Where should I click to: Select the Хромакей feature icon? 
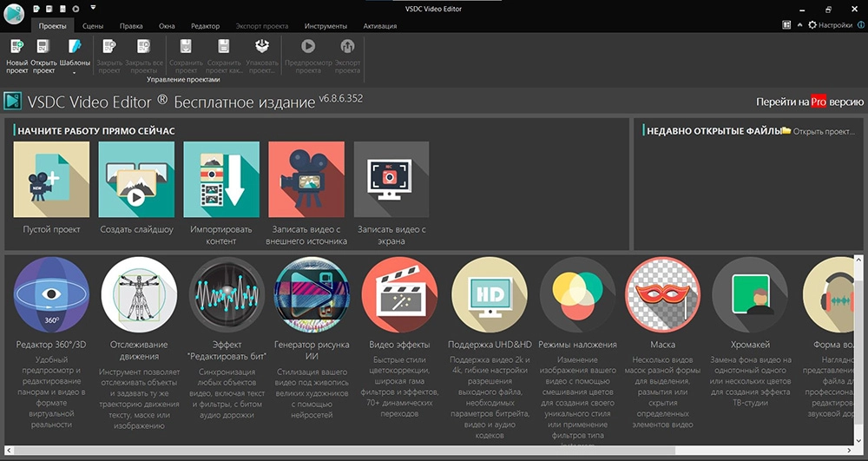click(x=750, y=295)
